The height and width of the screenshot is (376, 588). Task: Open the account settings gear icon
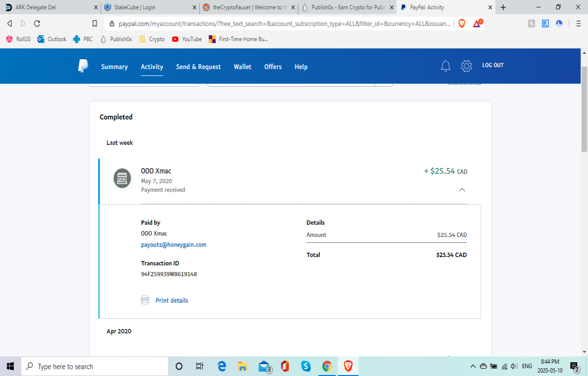(466, 66)
